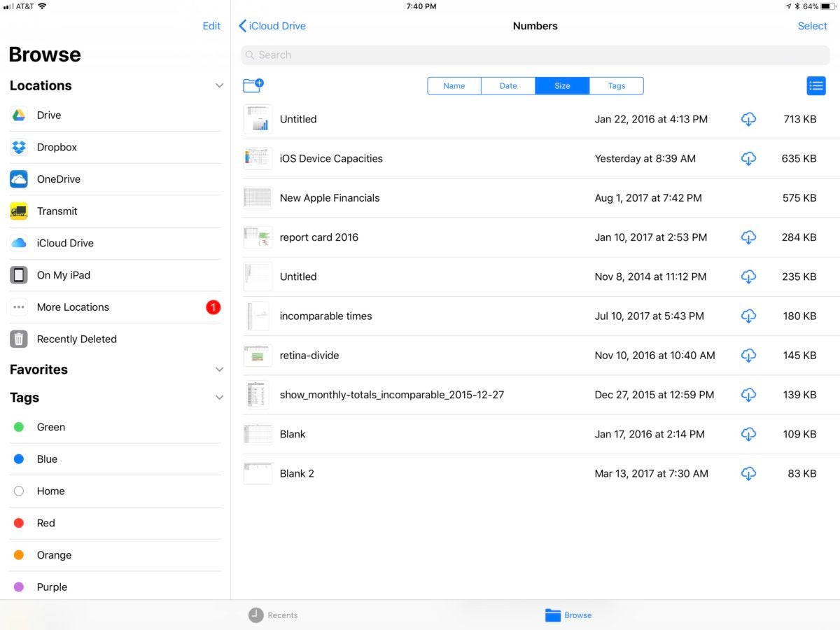
Task: Tap the 7:40 PM clock in status bar
Action: [421, 6]
